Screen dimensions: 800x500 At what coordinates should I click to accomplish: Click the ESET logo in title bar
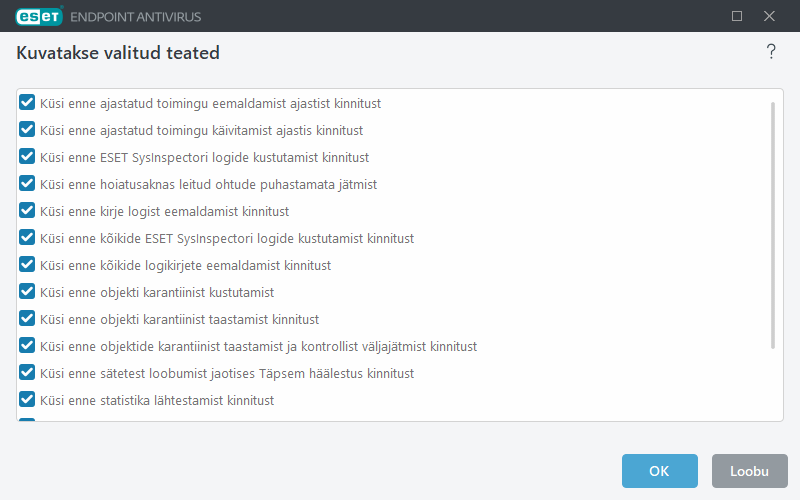39,16
